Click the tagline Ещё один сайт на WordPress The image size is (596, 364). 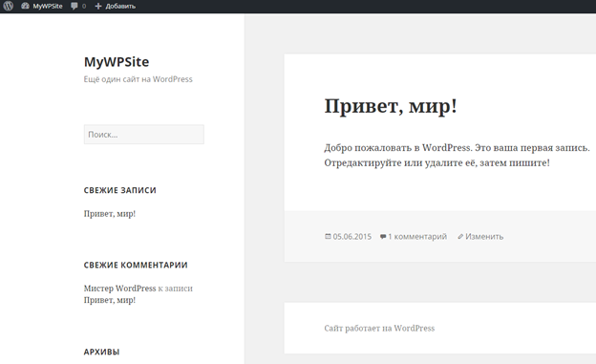(x=138, y=79)
